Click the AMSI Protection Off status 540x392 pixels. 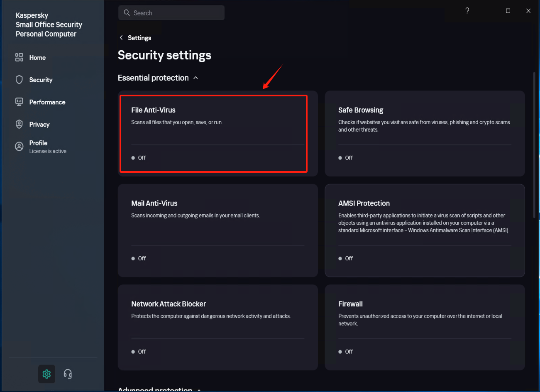346,258
